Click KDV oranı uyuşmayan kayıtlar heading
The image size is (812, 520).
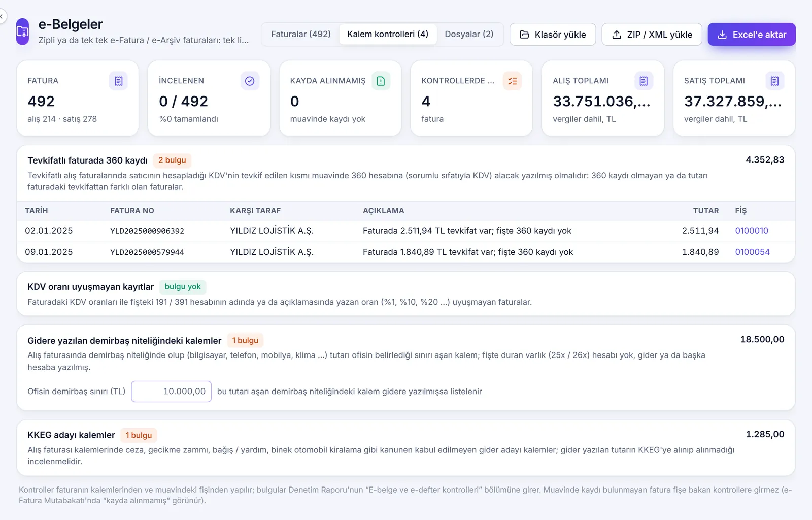click(x=90, y=287)
